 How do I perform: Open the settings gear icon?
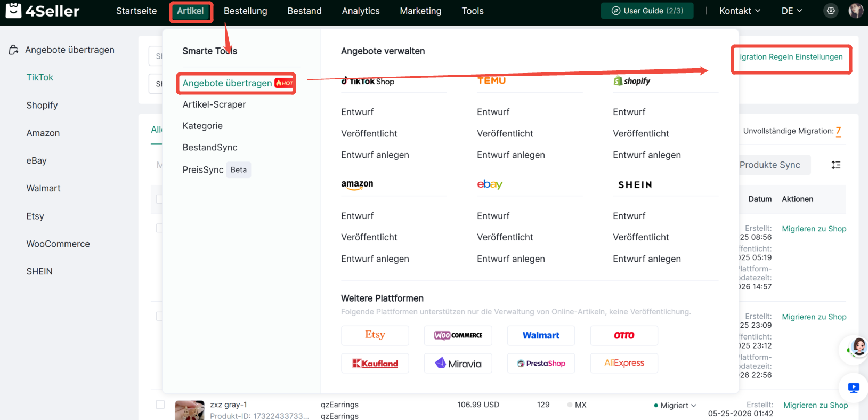pos(831,11)
